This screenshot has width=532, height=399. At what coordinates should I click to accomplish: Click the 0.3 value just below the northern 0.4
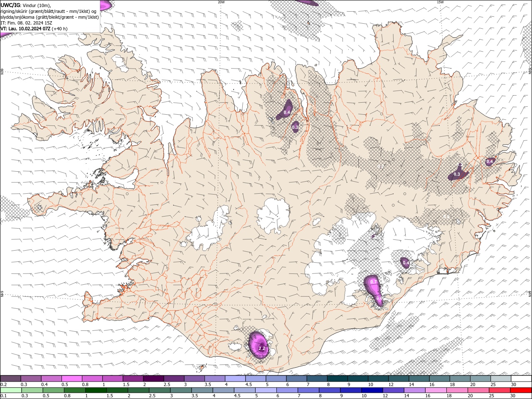point(295,127)
